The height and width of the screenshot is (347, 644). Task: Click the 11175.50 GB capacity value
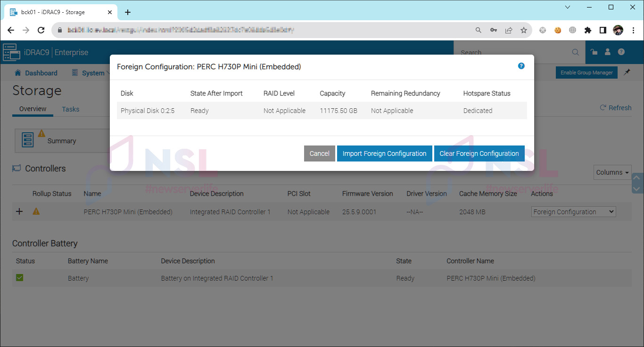(339, 111)
